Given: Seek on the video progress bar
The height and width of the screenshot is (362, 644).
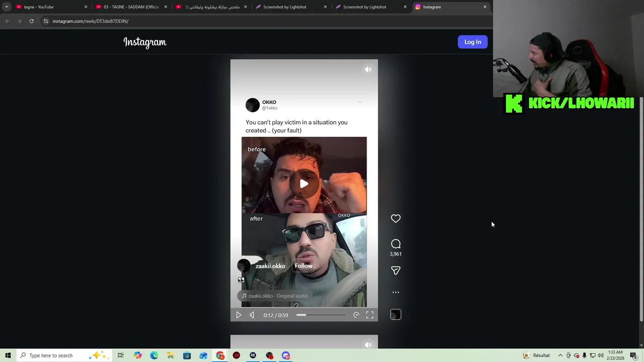Looking at the screenshot, I should (x=320, y=315).
